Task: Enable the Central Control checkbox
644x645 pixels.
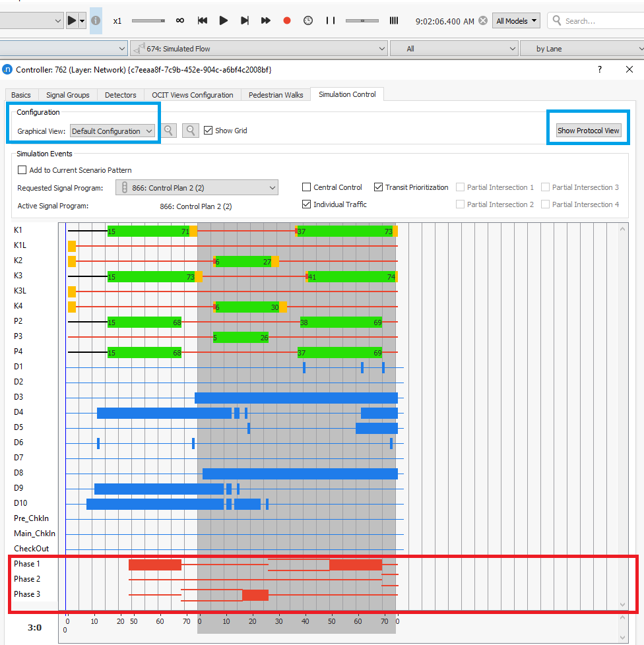Action: (x=307, y=187)
